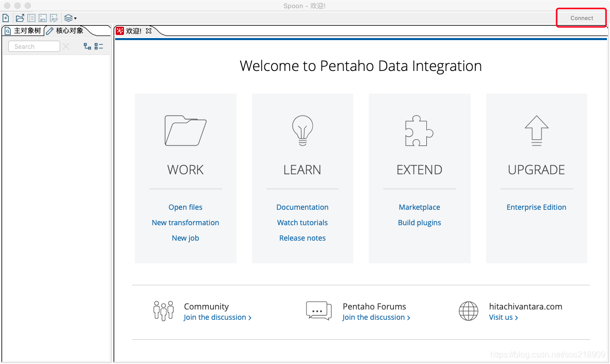Click the Community people icon

point(164,311)
